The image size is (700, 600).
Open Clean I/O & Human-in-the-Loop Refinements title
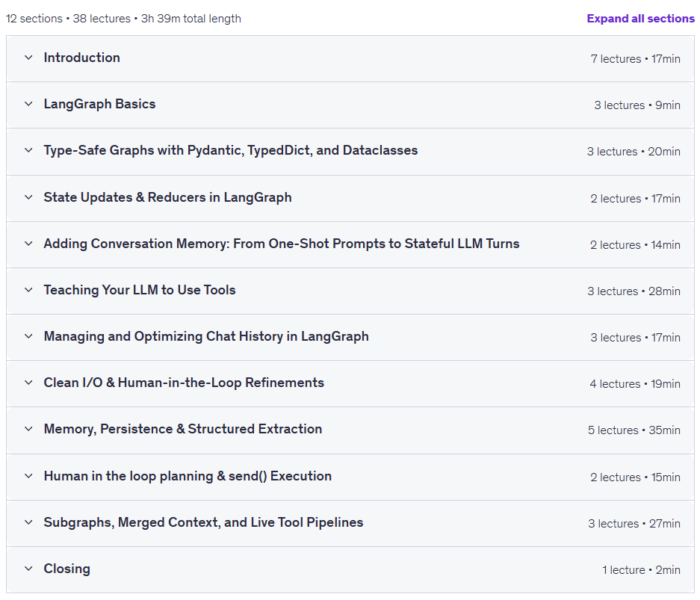coord(184,383)
